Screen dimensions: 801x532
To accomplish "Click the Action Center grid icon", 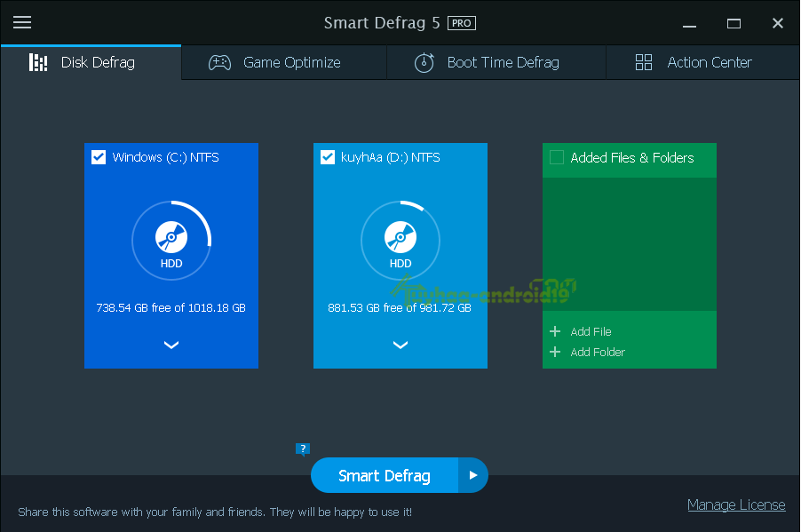I will click(x=644, y=62).
